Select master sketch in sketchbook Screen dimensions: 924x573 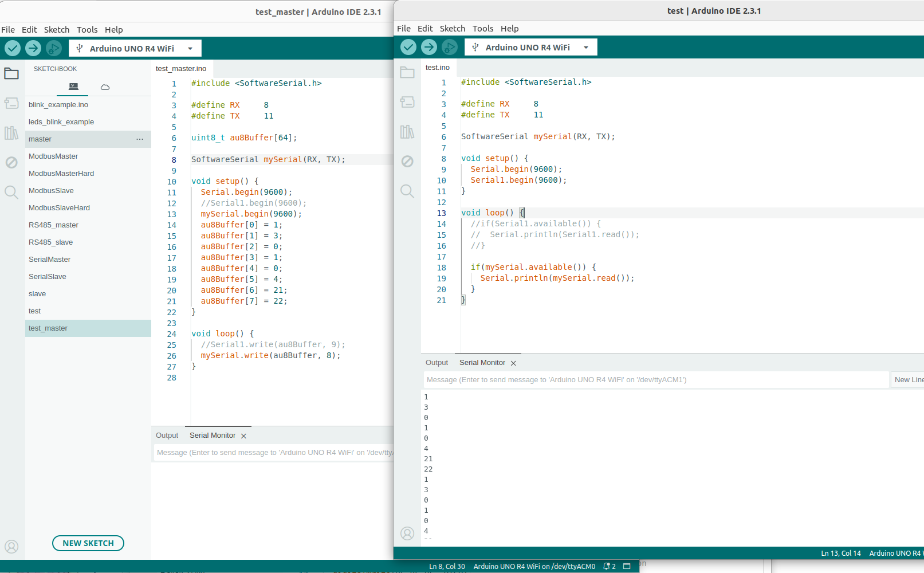point(88,139)
